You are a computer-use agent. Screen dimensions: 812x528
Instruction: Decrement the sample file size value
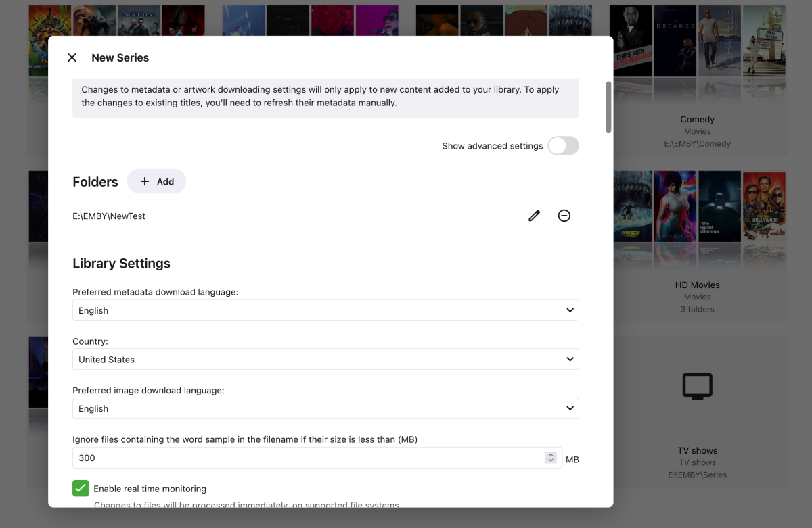(551, 460)
